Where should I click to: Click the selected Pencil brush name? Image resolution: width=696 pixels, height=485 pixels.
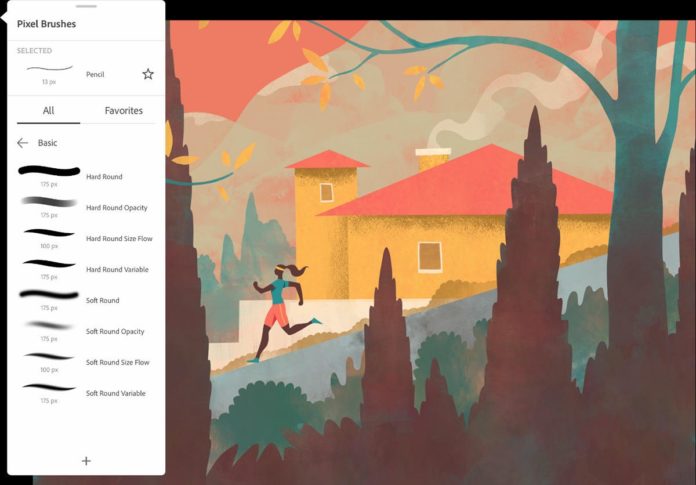pyautogui.click(x=95, y=75)
